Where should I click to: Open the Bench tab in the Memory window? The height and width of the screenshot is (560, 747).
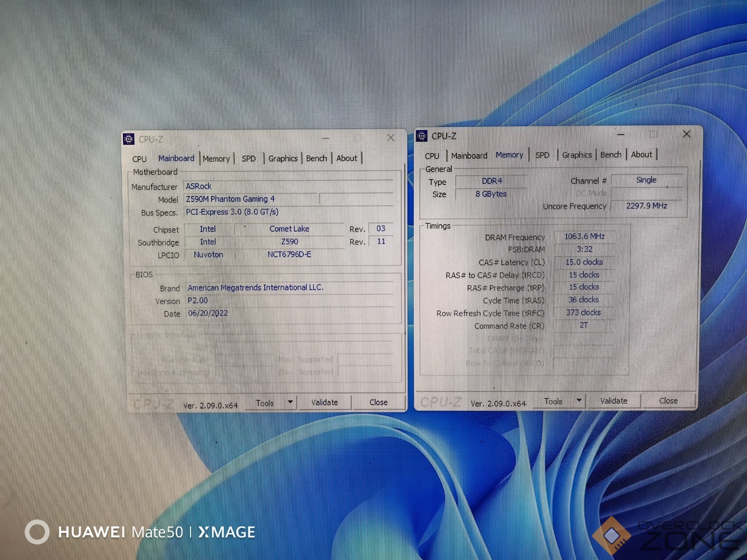pos(611,154)
